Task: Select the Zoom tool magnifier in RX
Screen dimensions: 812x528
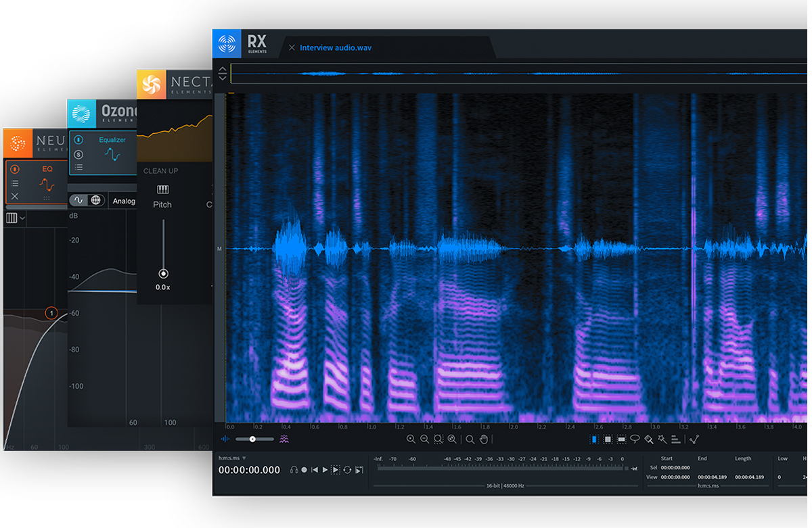Action: [470, 439]
